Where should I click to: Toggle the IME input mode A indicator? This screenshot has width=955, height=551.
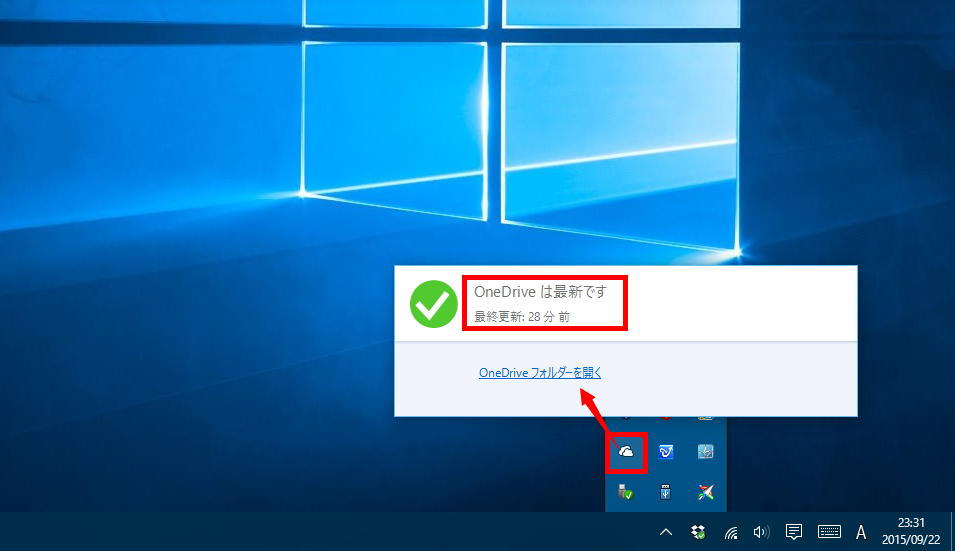[x=861, y=533]
